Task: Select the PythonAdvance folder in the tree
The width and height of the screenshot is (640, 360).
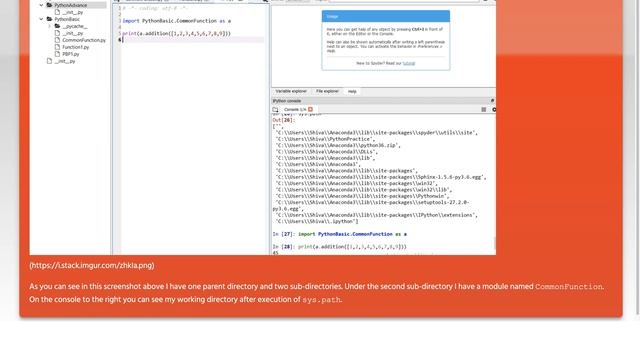Action: tap(71, 5)
